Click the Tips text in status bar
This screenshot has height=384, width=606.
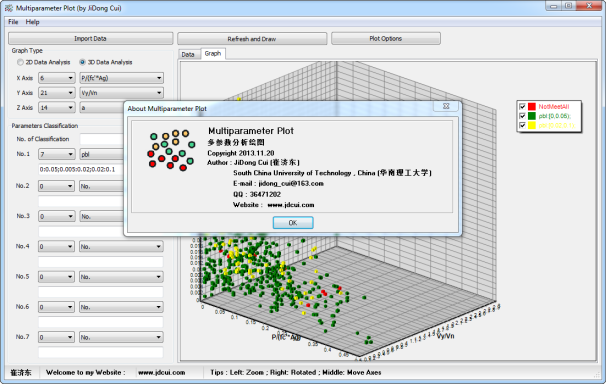pyautogui.click(x=296, y=372)
